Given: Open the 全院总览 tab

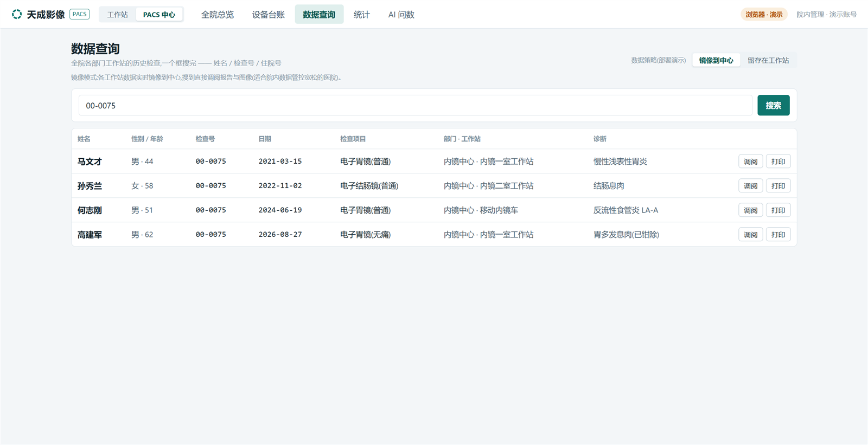Looking at the screenshot, I should pos(218,15).
